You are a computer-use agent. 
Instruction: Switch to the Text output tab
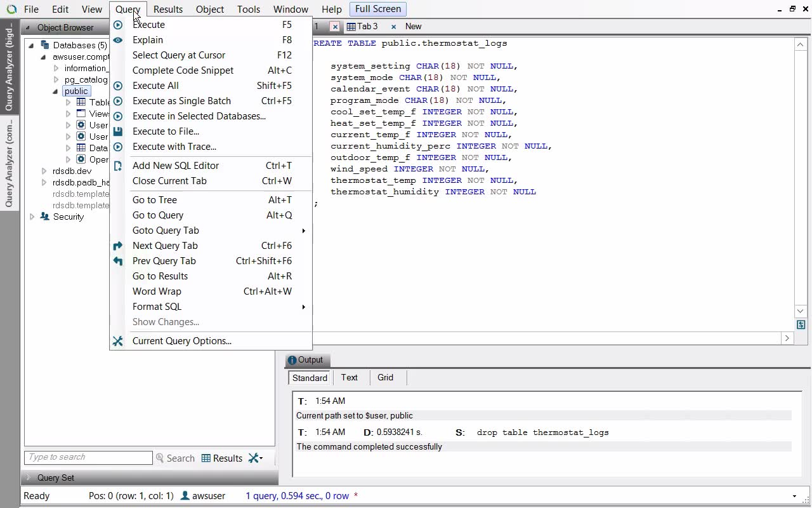(349, 377)
